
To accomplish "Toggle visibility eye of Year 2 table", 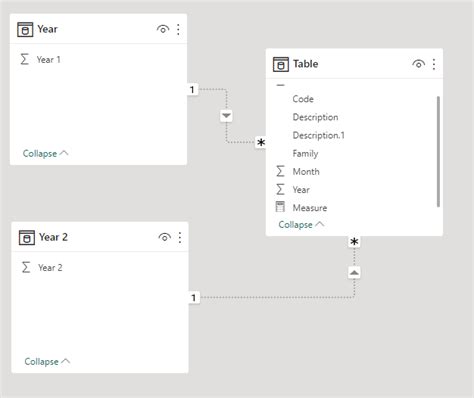I will pos(164,237).
